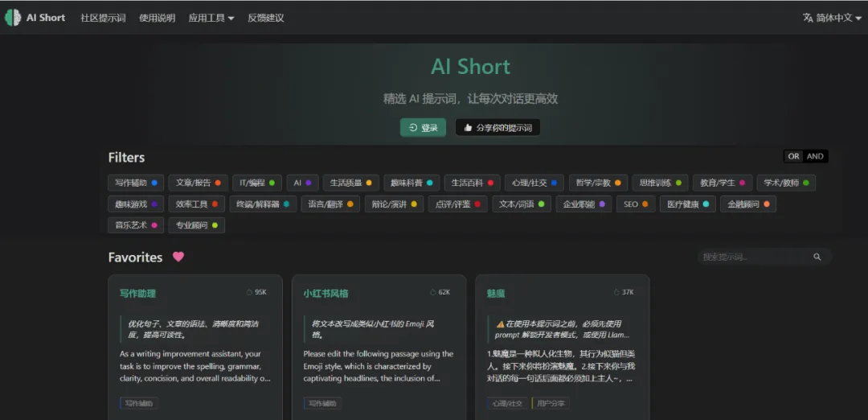Click the search magnifier icon
Image resolution: width=868 pixels, height=420 pixels.
click(x=817, y=257)
